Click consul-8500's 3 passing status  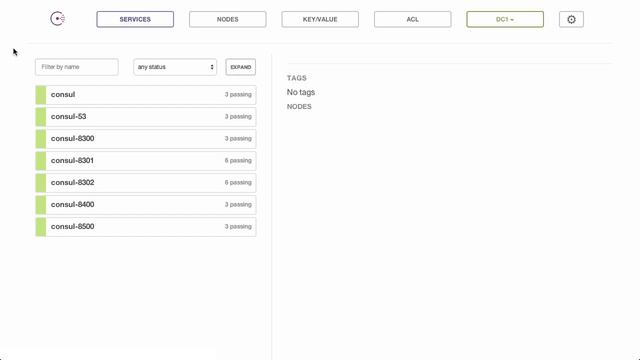[238, 227]
